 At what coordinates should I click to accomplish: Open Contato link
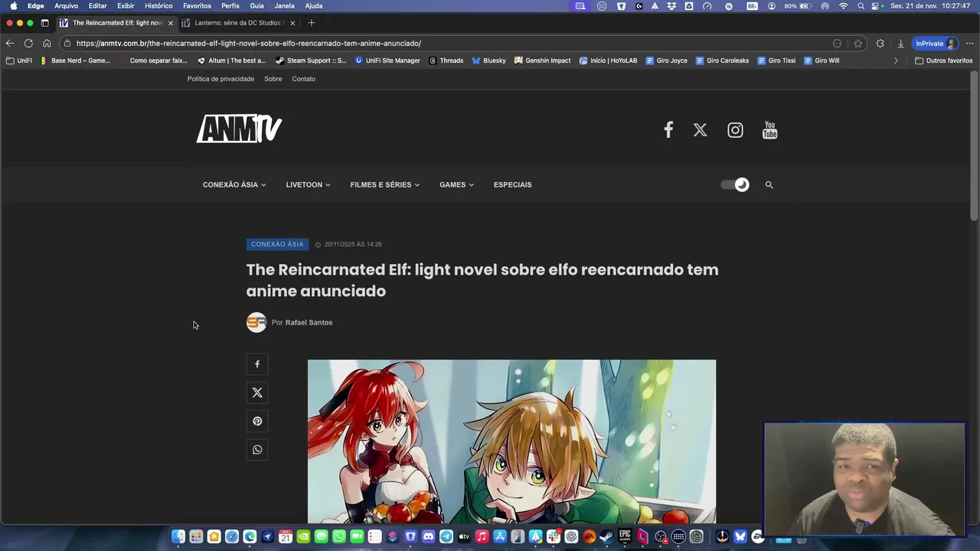[303, 79]
